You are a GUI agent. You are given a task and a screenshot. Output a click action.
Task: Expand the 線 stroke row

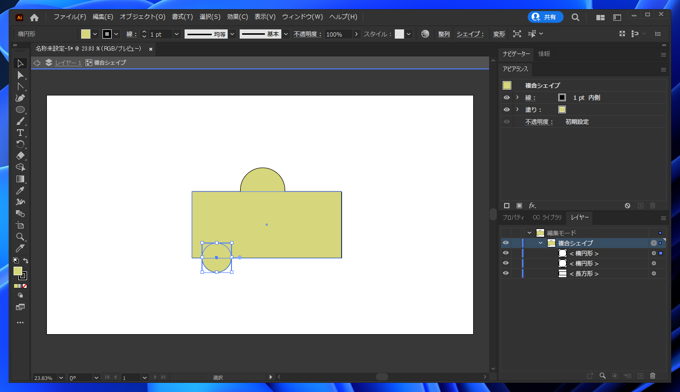pos(517,98)
